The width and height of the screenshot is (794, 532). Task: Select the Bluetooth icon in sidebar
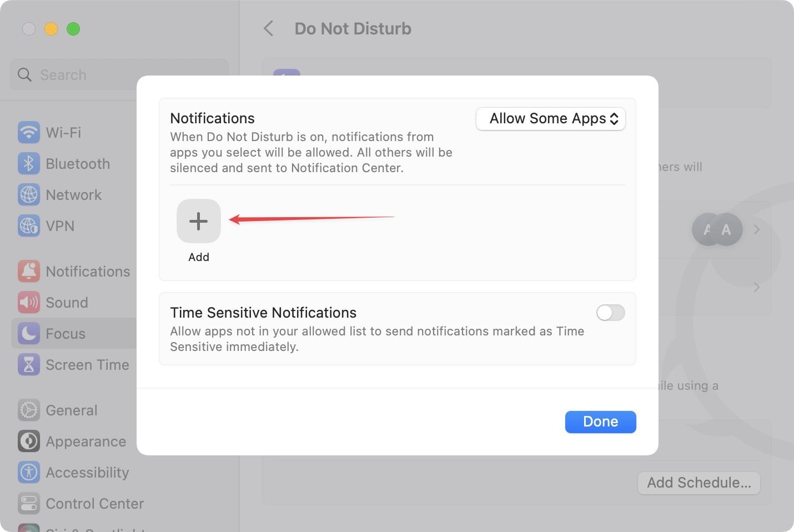29,164
